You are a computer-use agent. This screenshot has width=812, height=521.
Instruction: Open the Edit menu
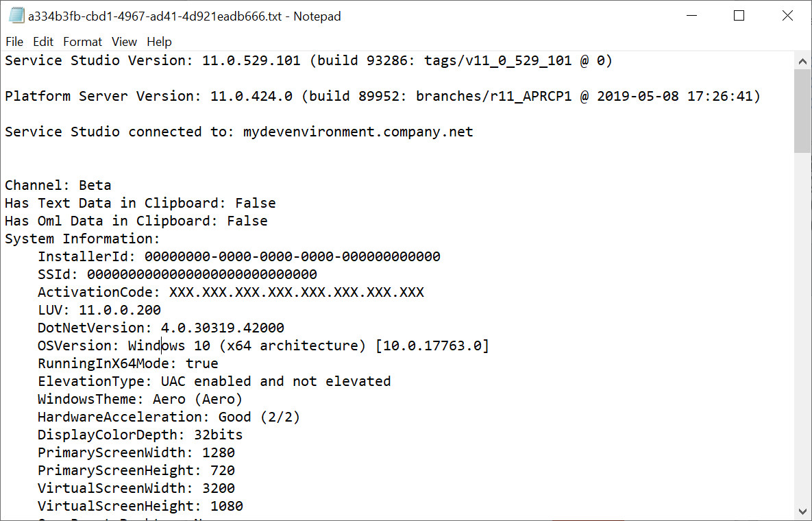42,42
